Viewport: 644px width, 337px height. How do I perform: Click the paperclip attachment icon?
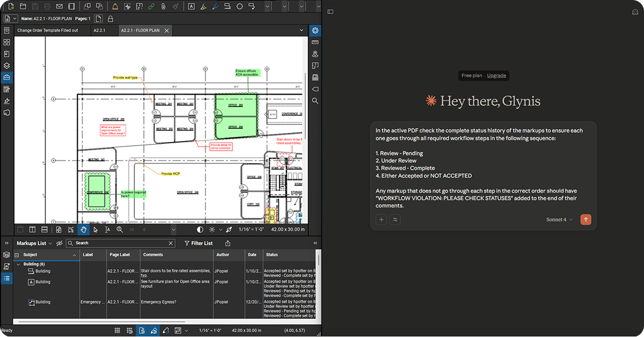(163, 6)
